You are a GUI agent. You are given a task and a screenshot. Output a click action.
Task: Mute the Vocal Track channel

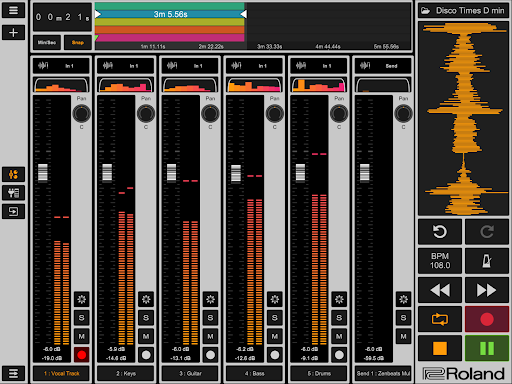82,336
